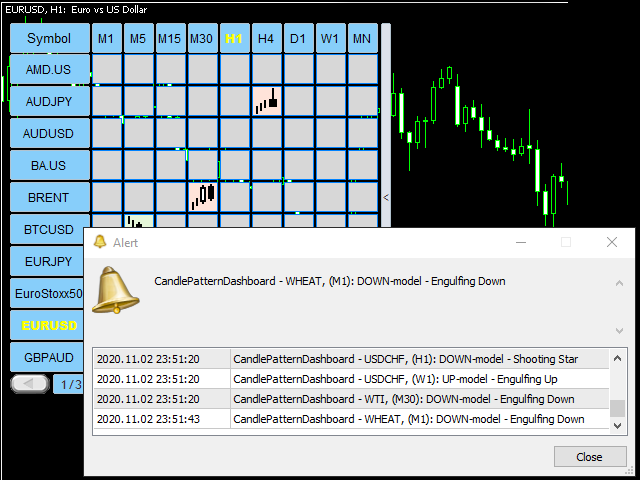Viewport: 640px width, 480px height.
Task: Click the Symbol header button
Action: [x=49, y=38]
